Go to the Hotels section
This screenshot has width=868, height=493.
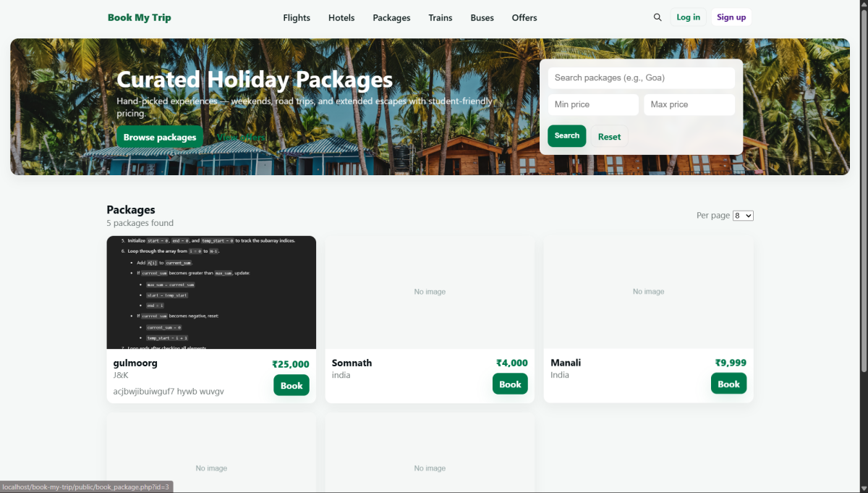(341, 18)
